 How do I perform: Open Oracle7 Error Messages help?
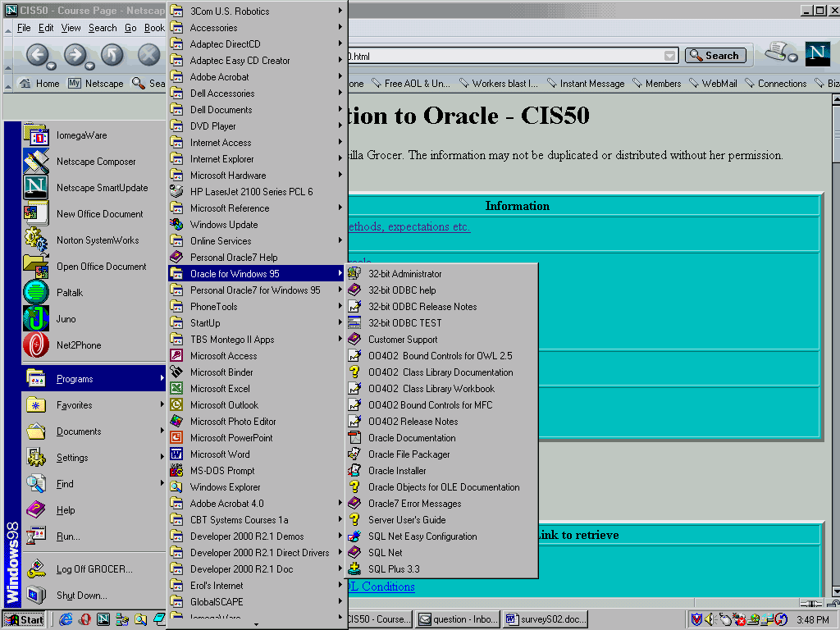point(441,504)
